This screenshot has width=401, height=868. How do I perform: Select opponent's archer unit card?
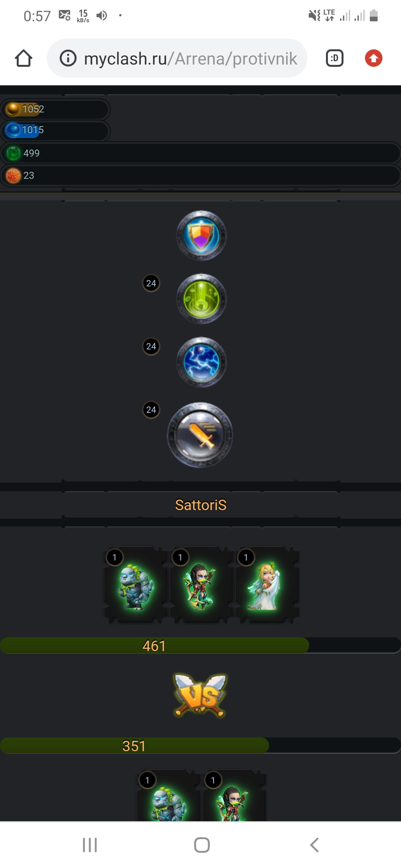[200, 585]
